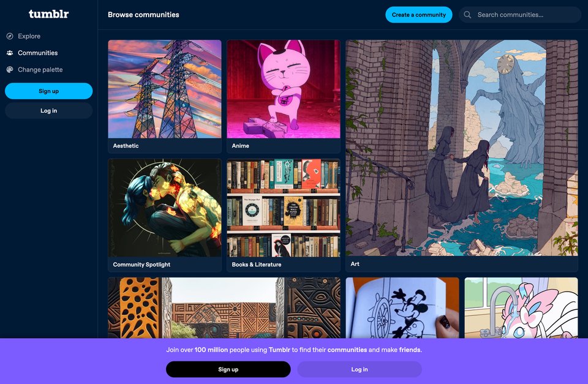Click Create a community button
Screen dimensions: 588x384
pyautogui.click(x=419, y=15)
